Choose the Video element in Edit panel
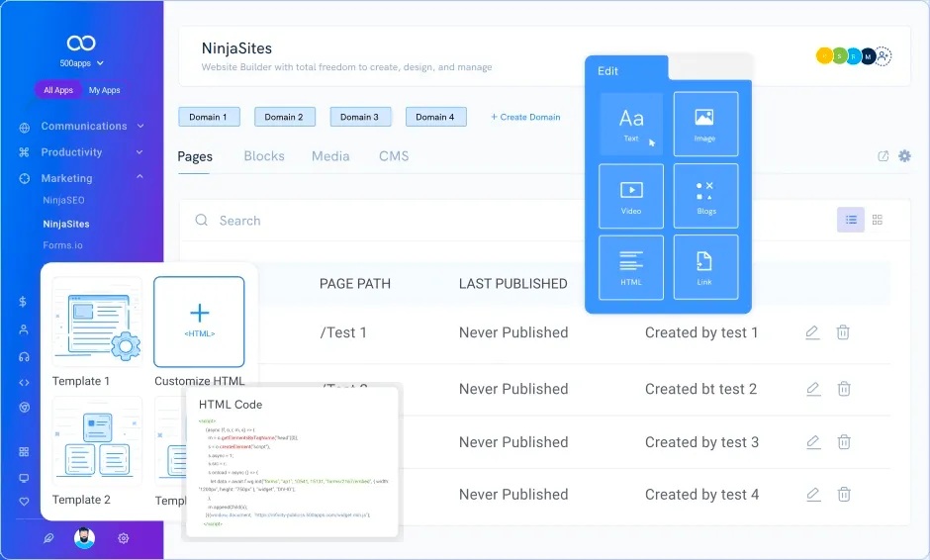Viewport: 930px width, 560px height. [631, 196]
